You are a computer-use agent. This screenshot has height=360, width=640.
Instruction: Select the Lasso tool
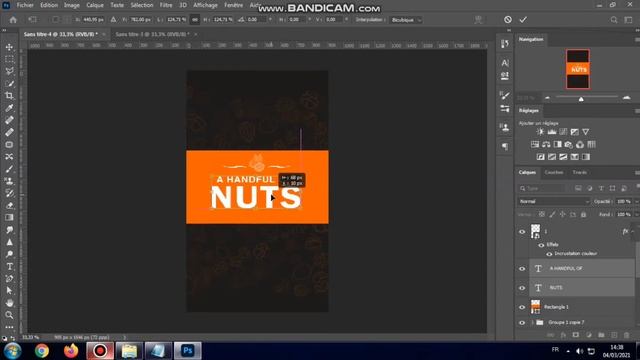coord(9,71)
